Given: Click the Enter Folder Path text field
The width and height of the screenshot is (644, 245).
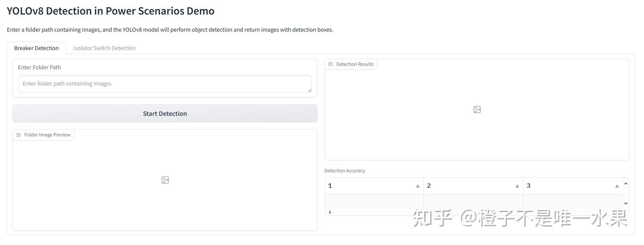Looking at the screenshot, I should [x=164, y=84].
